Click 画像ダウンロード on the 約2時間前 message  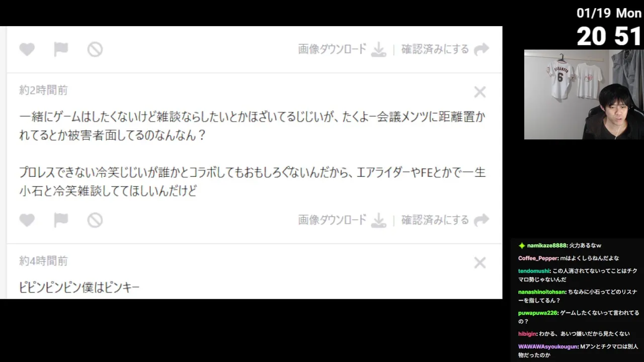point(333,220)
